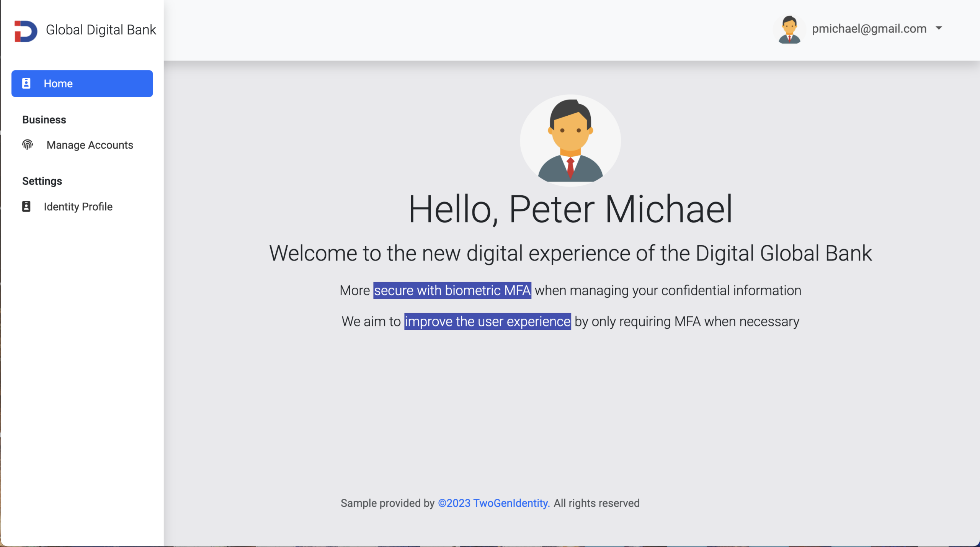Click the welcome subtitle about Digital Global Bank
The image size is (980, 547).
pyautogui.click(x=570, y=254)
